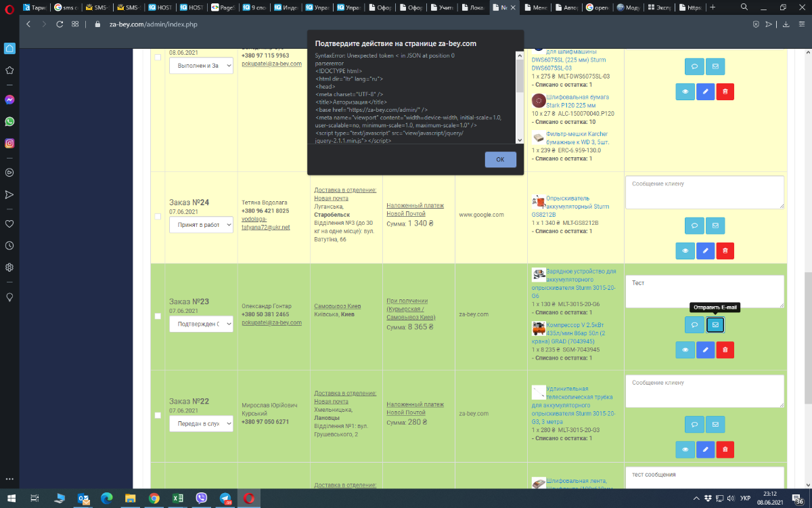
Task: Tick the checkbox for order №22
Action: pos(158,415)
